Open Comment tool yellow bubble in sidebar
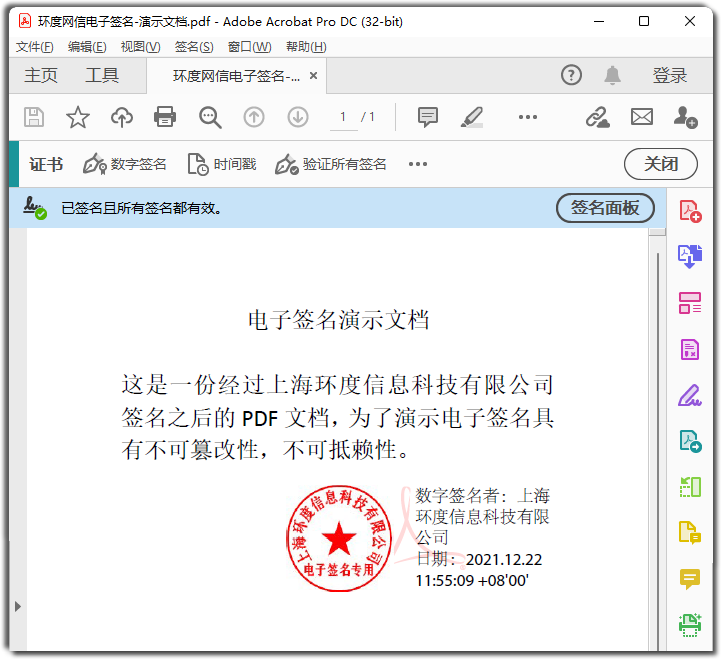This screenshot has height=659, width=721. coord(690,579)
